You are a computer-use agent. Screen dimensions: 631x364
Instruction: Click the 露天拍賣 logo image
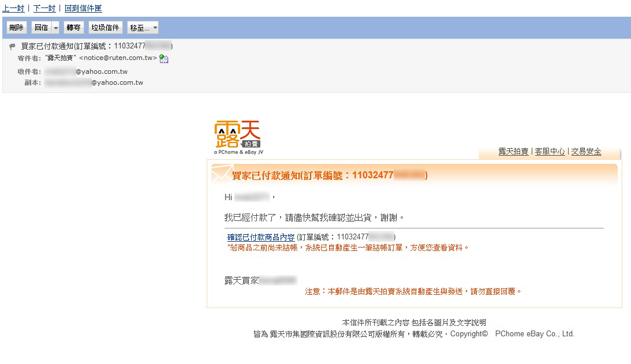tap(238, 137)
